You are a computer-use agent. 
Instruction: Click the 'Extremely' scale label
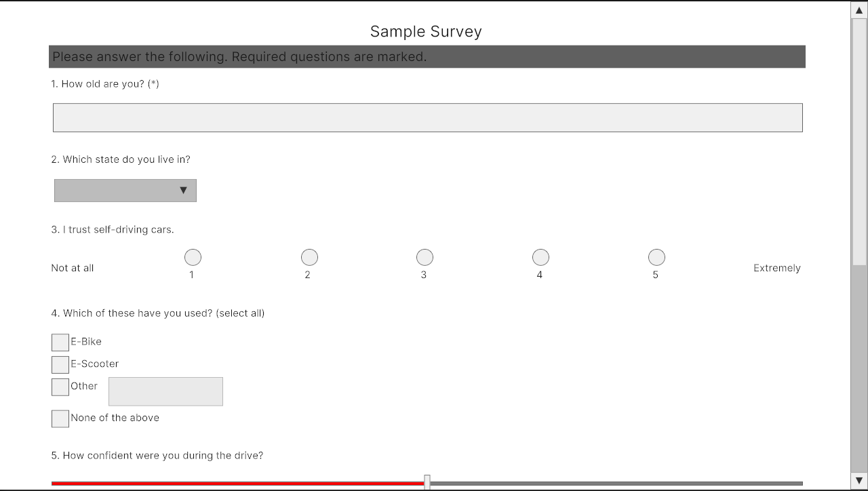(777, 268)
